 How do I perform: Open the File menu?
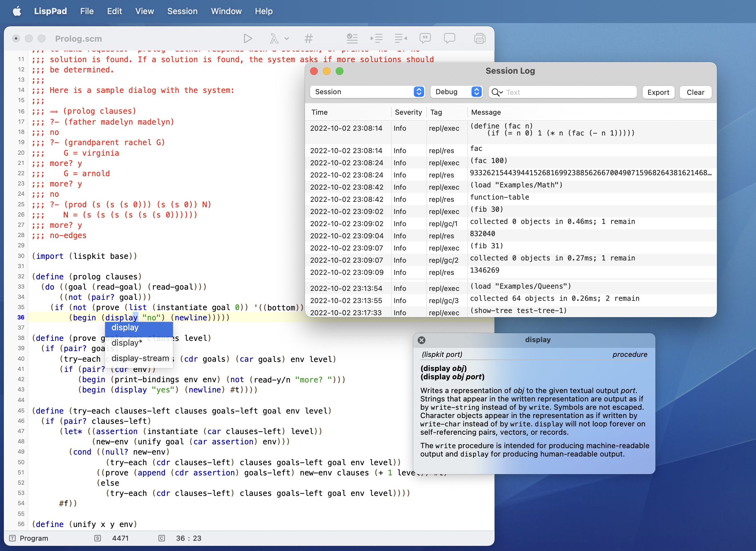pos(87,11)
